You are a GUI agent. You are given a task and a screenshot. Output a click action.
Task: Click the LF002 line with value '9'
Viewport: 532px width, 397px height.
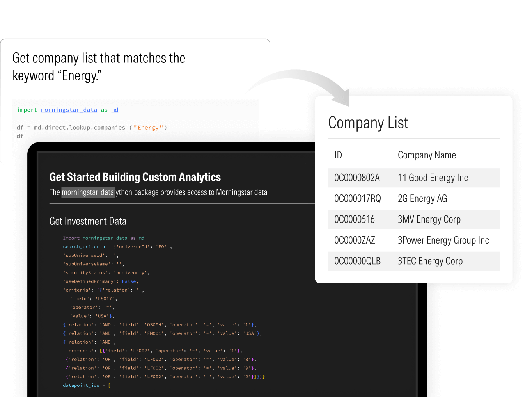tap(161, 368)
